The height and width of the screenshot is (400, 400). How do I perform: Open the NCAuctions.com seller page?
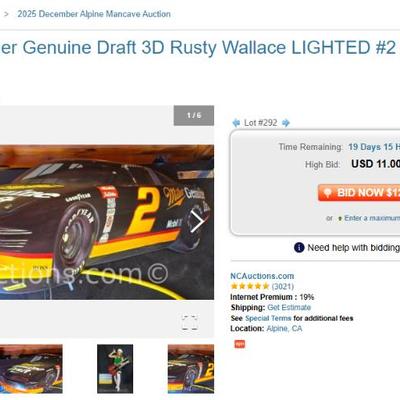point(262,276)
